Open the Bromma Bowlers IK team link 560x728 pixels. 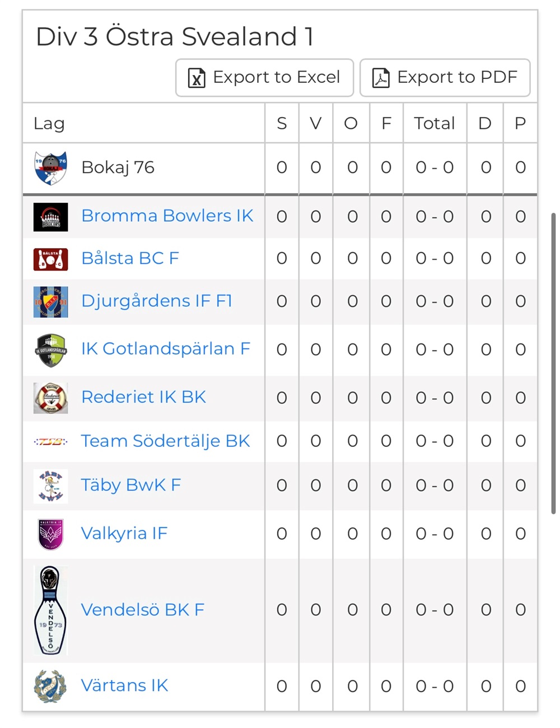167,216
